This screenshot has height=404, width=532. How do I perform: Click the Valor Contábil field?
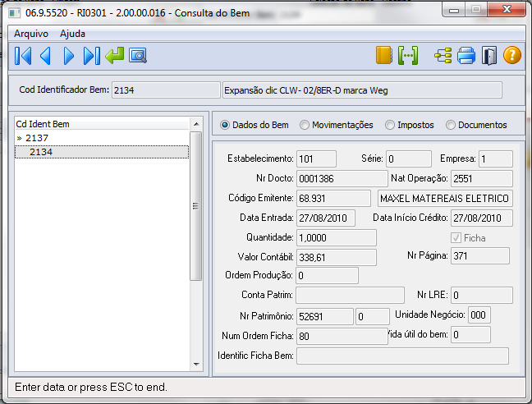click(337, 258)
